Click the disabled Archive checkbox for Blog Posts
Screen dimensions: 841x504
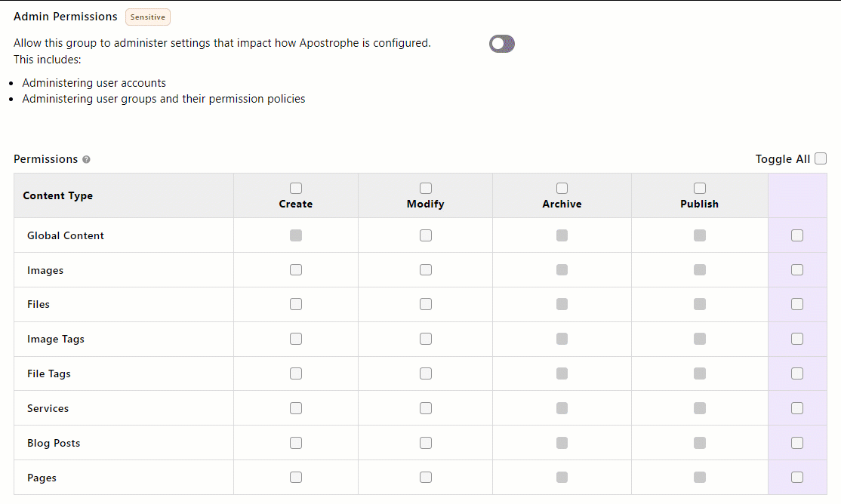tap(562, 443)
